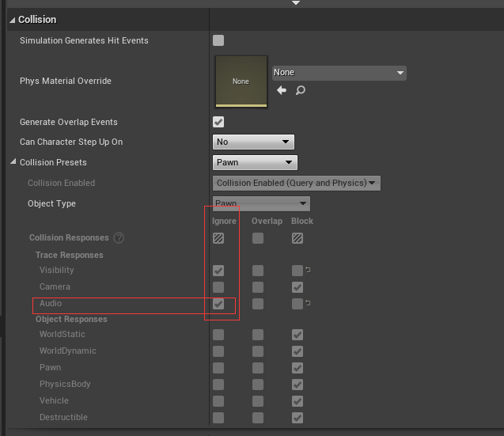Open the Object Type Pawn dropdown

click(x=261, y=203)
